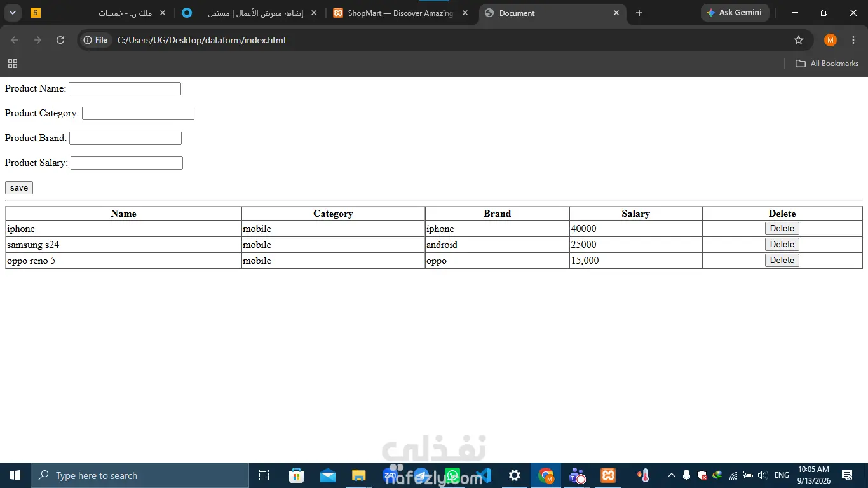This screenshot has height=488, width=868.
Task: Open a new tab with plus icon
Action: click(x=639, y=13)
